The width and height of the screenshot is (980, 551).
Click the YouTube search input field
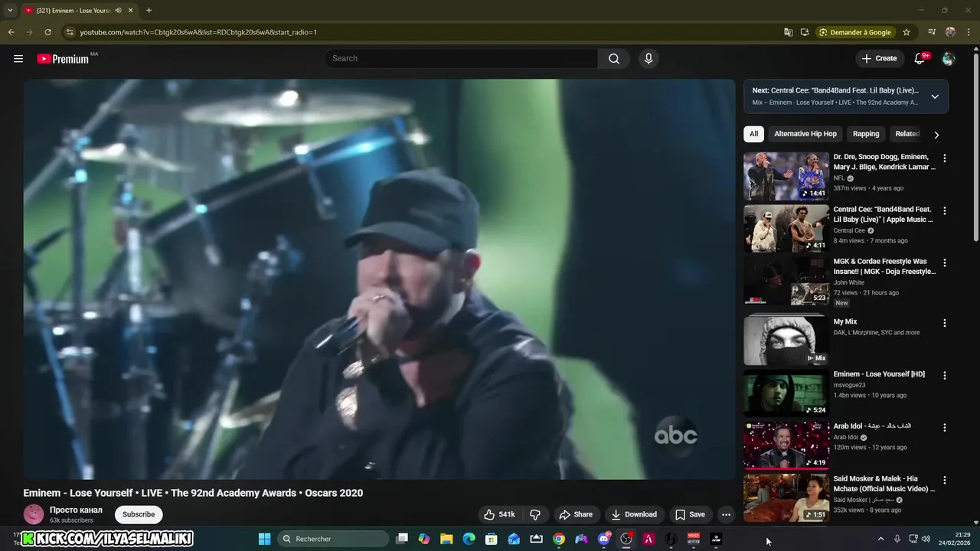point(461,59)
